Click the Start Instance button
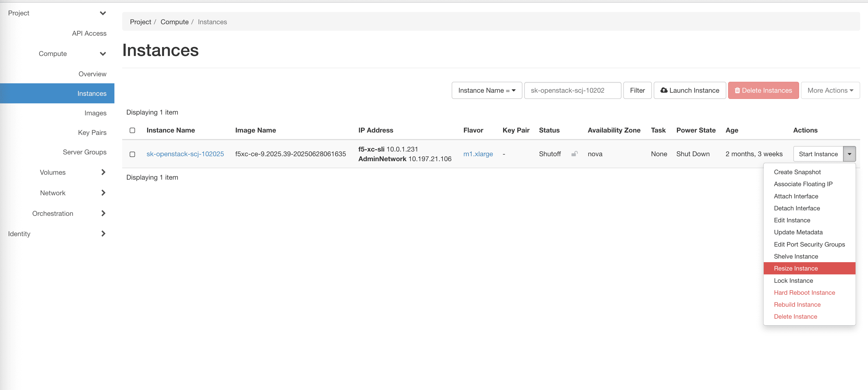Image resolution: width=868 pixels, height=390 pixels. (819, 154)
